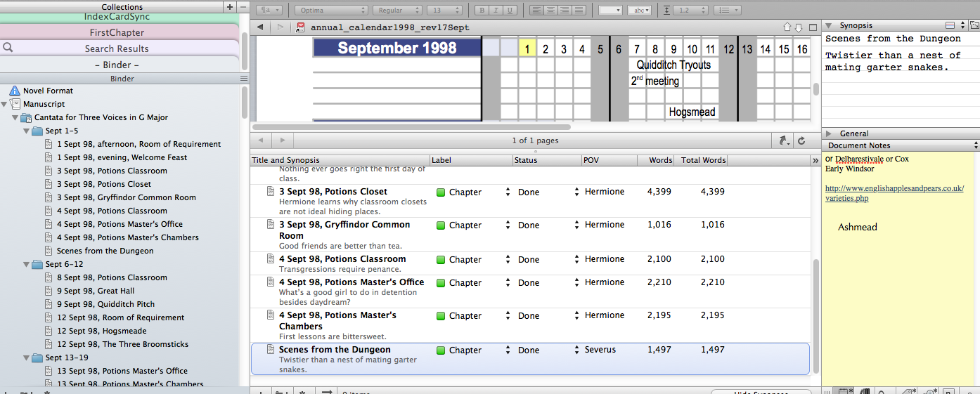Screen dimensions: 980x394
Task: Open the text color swatch dropdown
Action: 610,10
